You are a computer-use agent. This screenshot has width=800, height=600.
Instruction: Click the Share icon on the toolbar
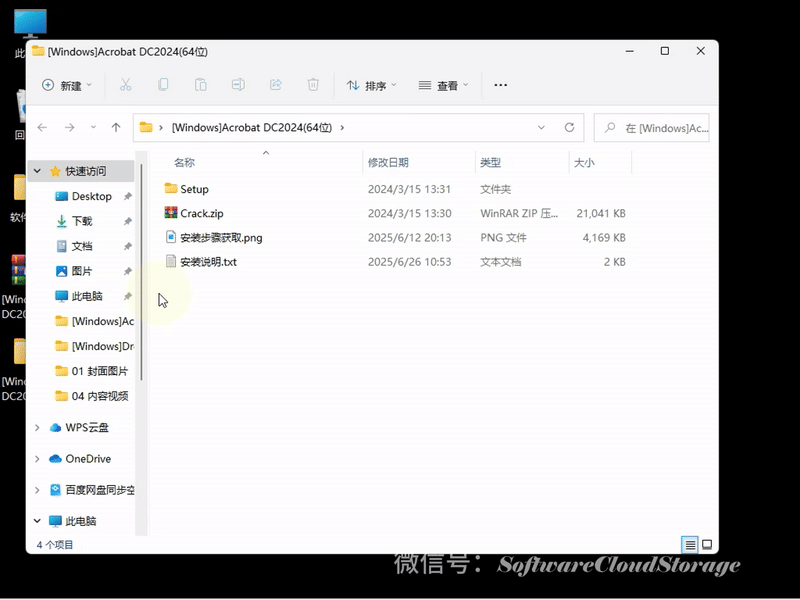[276, 85]
